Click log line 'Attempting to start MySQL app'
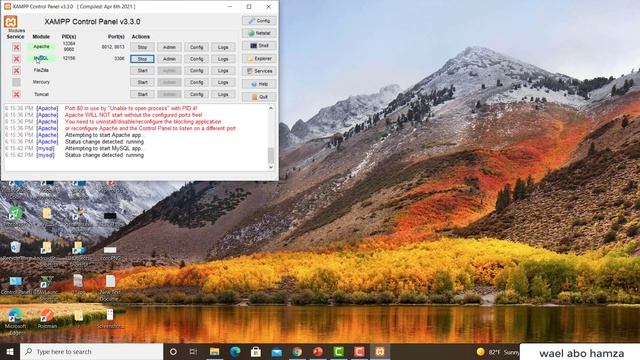The height and width of the screenshot is (360, 640). (x=104, y=149)
